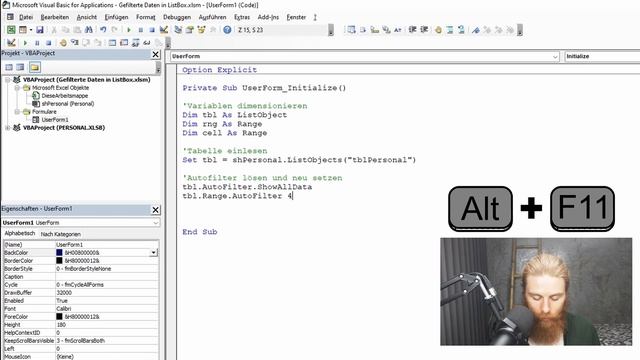The height and width of the screenshot is (360, 640).
Task: Open the Einfügen menu
Action: (x=116, y=17)
